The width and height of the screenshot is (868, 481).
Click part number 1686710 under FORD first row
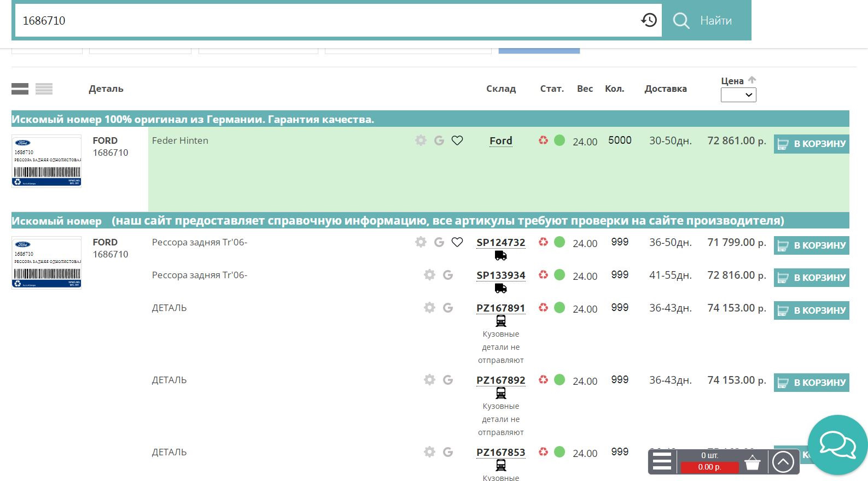pos(110,152)
